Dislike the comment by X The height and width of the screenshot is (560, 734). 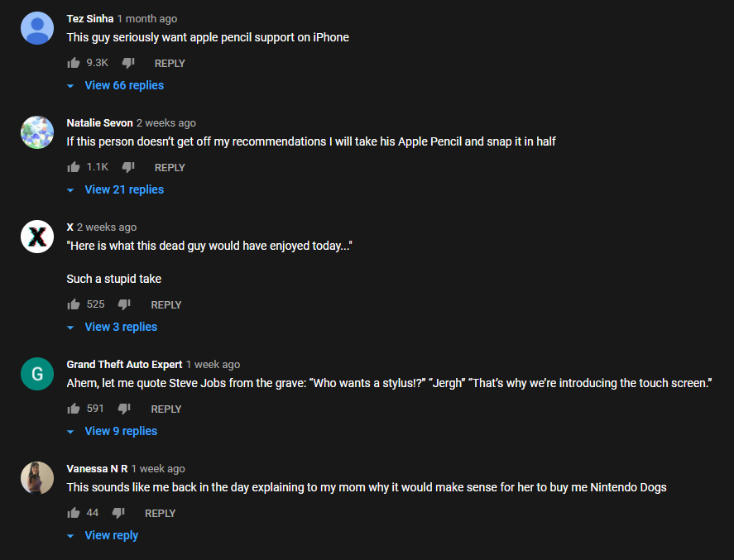coord(124,304)
